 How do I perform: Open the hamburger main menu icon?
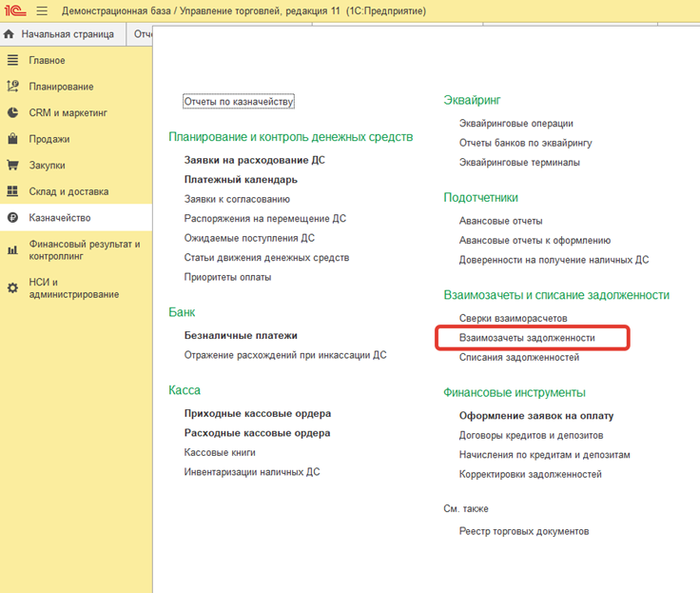click(42, 10)
